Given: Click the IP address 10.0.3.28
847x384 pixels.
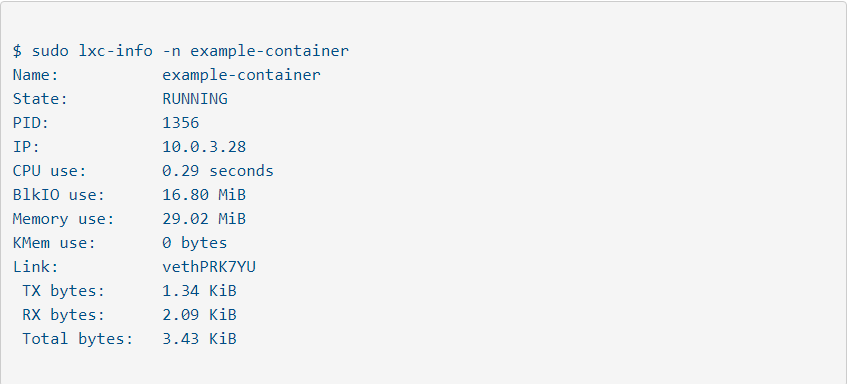Looking at the screenshot, I should tap(204, 147).
